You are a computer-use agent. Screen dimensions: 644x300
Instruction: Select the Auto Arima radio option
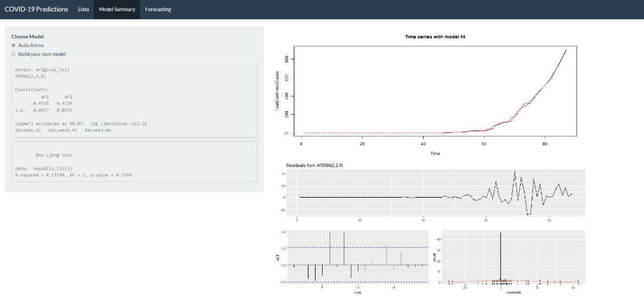click(x=14, y=45)
